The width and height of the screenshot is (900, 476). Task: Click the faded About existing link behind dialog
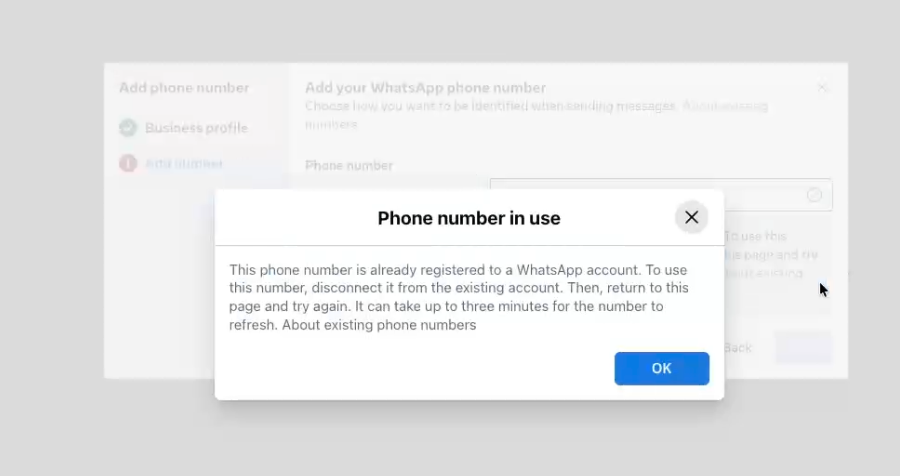point(763,273)
